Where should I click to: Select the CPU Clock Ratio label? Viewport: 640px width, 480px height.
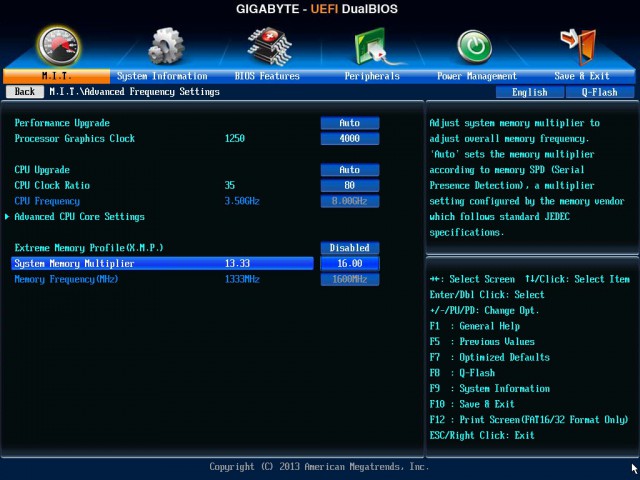(52, 185)
